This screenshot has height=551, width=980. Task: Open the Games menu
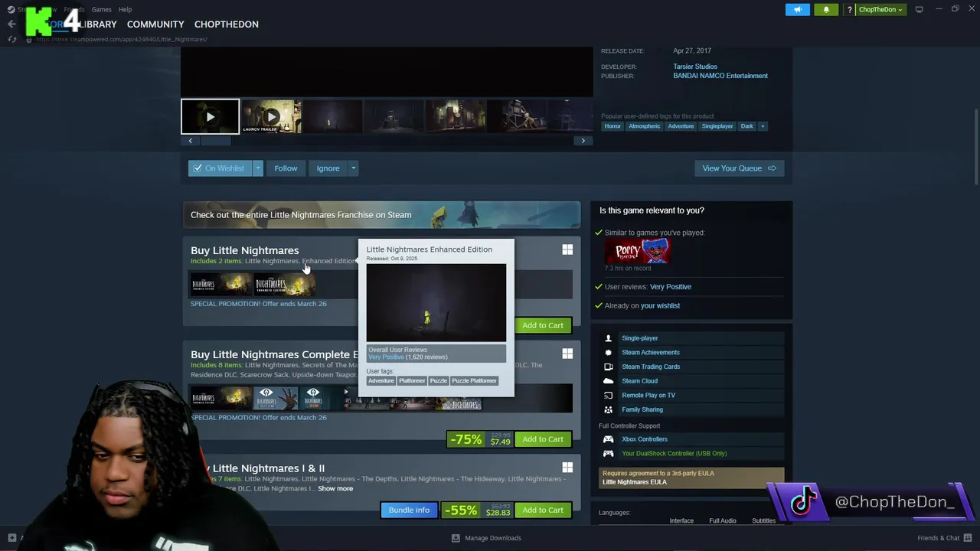(x=101, y=9)
